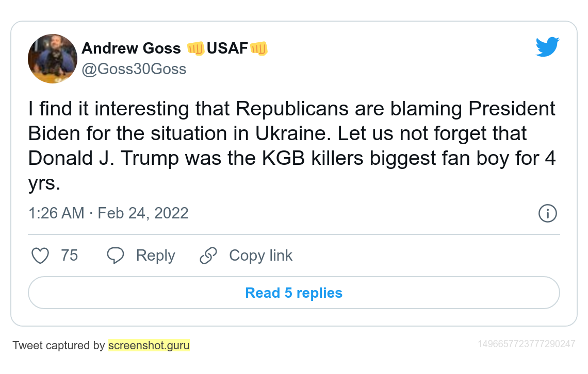This screenshot has height=374, width=588.
Task: Click the reply speech bubble icon
Action: click(116, 256)
